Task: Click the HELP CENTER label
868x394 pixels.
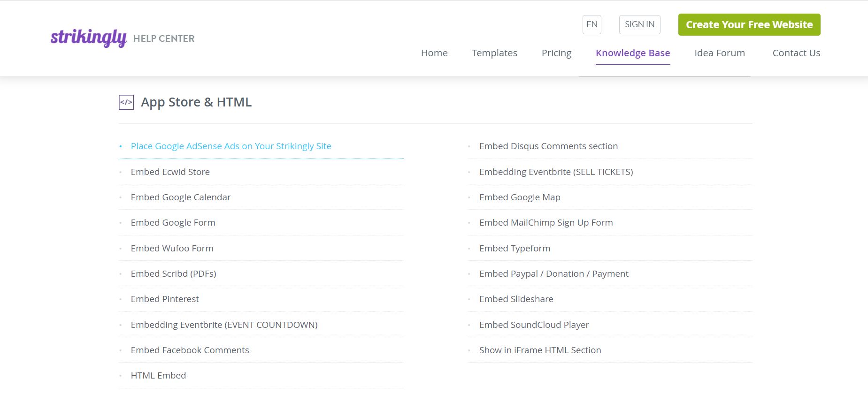Action: click(x=164, y=38)
